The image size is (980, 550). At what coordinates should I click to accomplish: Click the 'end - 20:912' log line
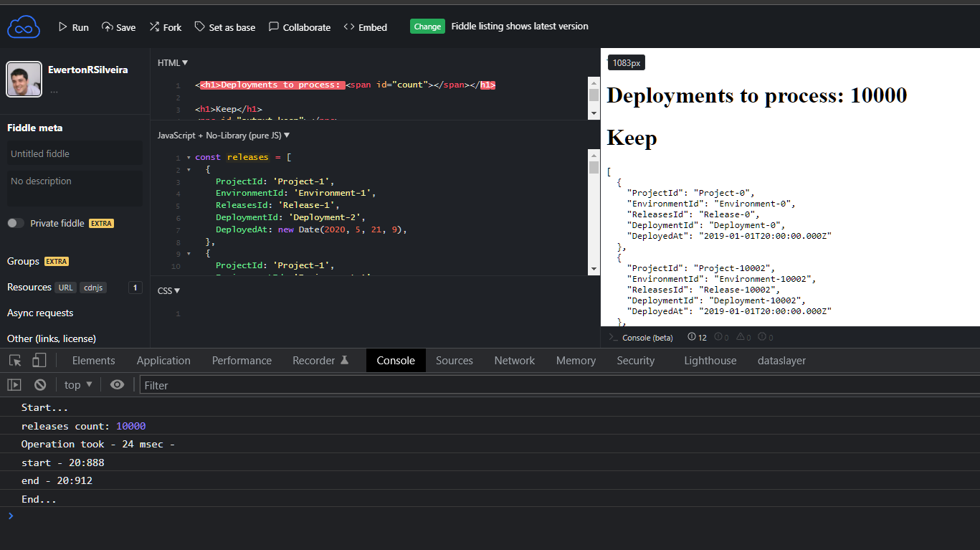pyautogui.click(x=490, y=480)
